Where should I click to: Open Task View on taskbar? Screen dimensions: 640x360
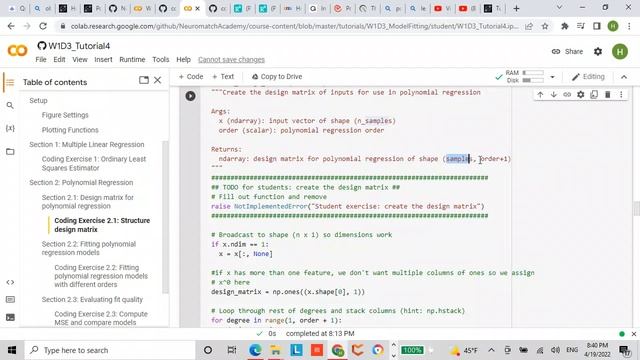232,350
